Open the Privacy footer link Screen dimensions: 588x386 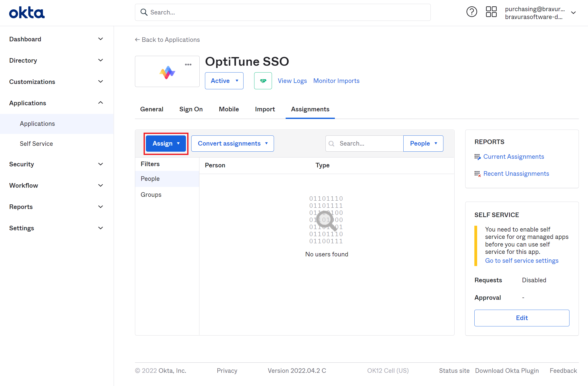pyautogui.click(x=227, y=371)
